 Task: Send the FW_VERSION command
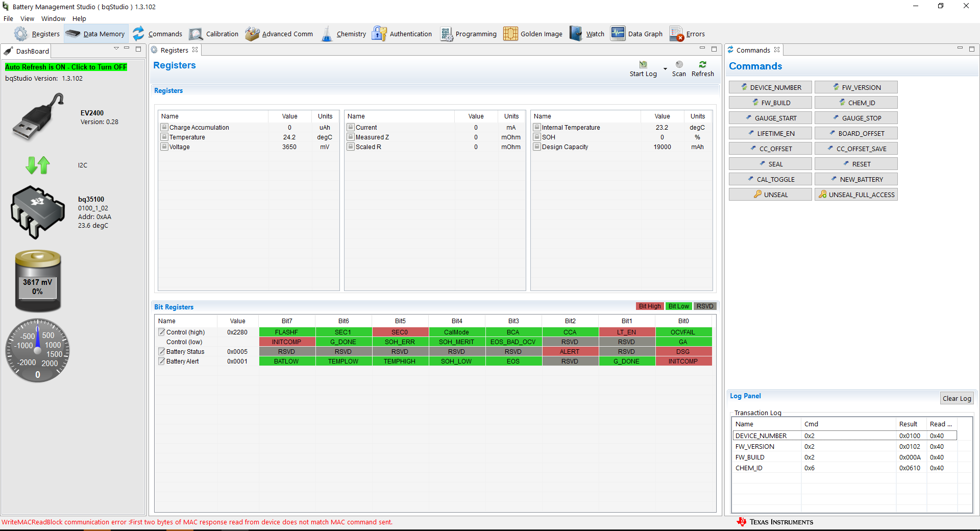tap(856, 87)
